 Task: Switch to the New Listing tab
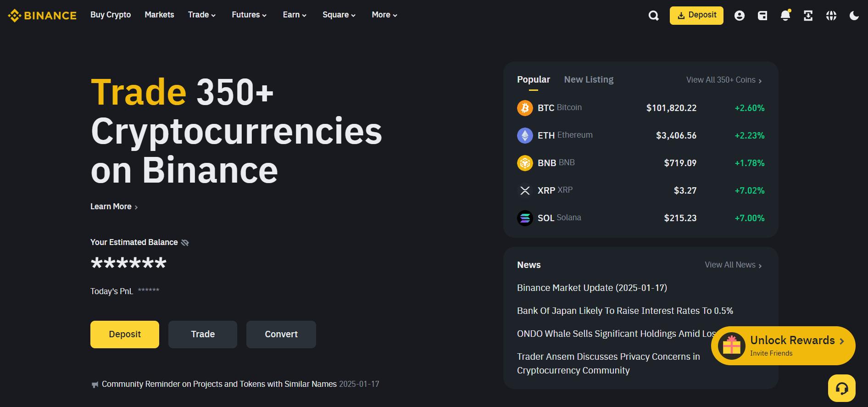click(x=589, y=80)
